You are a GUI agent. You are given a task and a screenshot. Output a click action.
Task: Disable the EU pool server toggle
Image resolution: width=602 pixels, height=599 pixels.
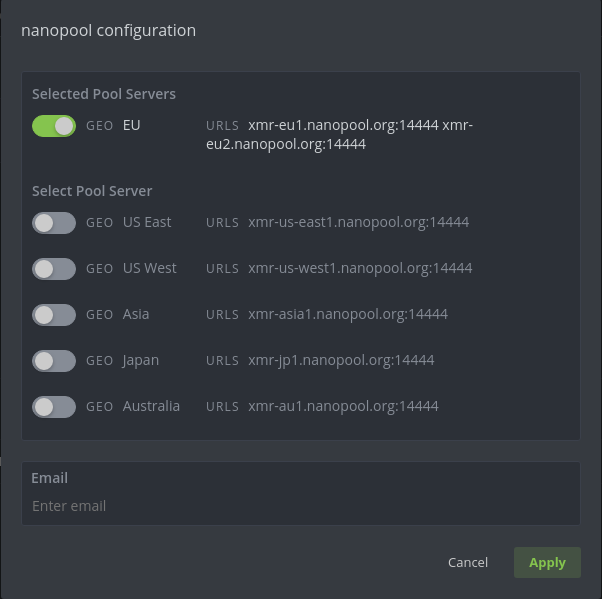point(54,126)
